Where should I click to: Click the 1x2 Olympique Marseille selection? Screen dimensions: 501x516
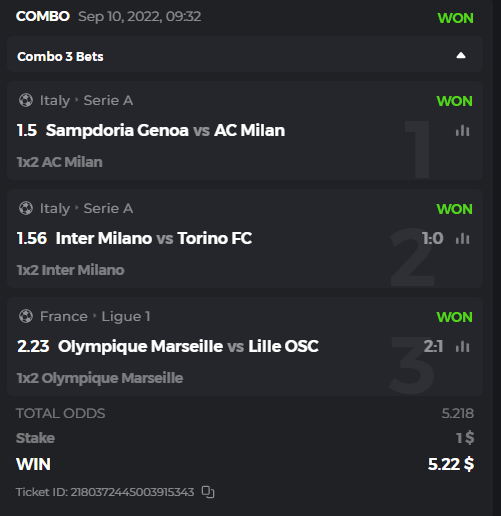tap(100, 378)
